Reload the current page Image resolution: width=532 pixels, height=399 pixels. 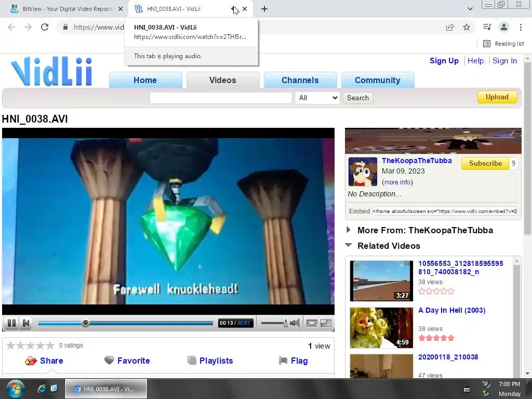(x=45, y=27)
